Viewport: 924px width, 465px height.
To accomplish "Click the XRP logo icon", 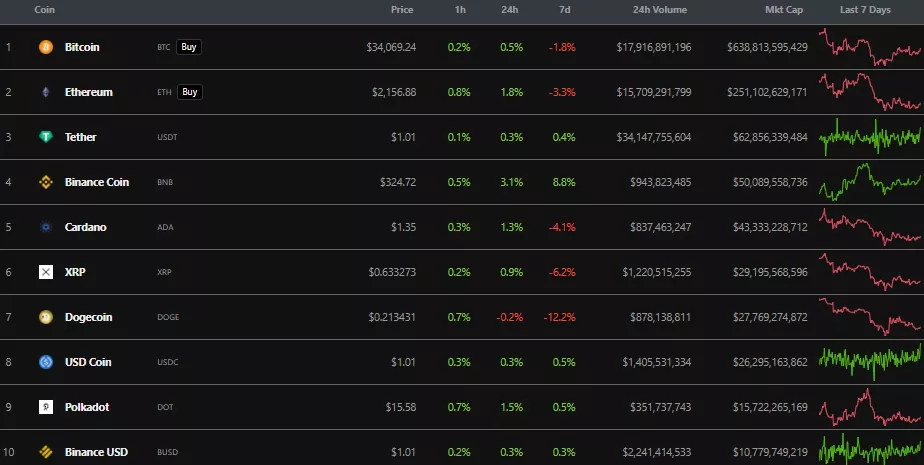I will [45, 272].
